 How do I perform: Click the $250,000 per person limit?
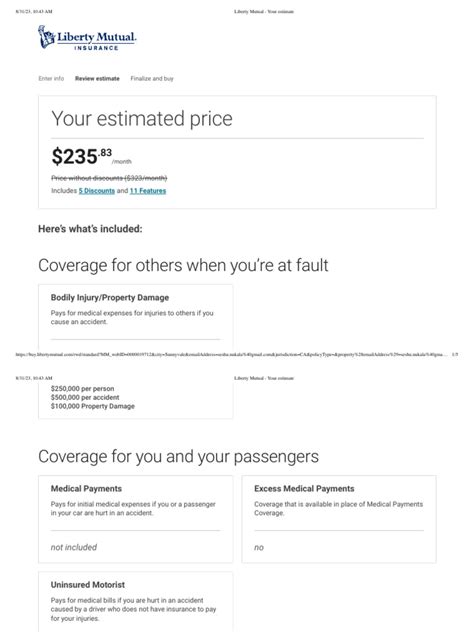point(82,389)
